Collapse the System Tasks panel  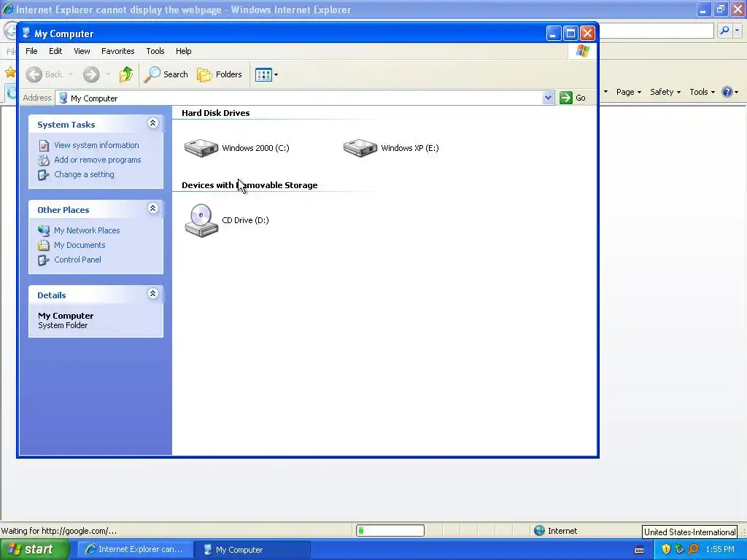pos(153,123)
